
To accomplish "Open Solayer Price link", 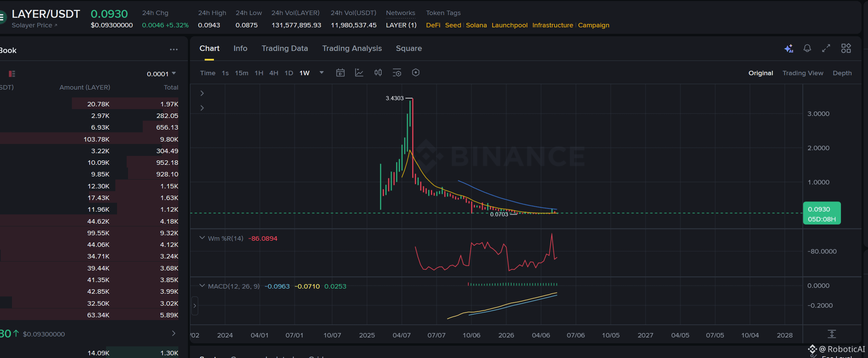I will tap(34, 25).
